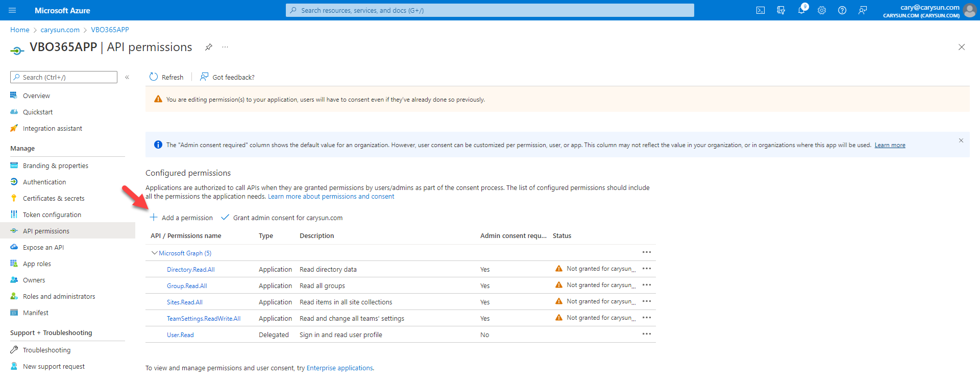Screen dimensions: 980x381
Task: Open more options next to the title
Action: coord(225,47)
